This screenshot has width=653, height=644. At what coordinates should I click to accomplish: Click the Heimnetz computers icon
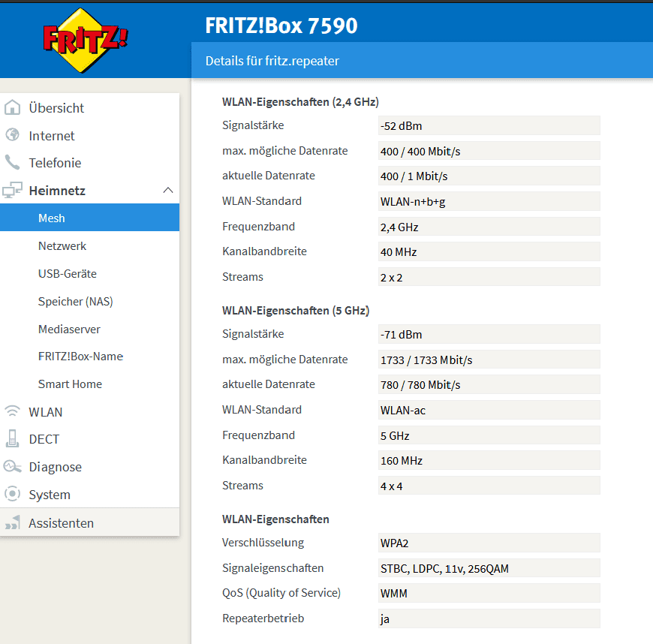12,190
